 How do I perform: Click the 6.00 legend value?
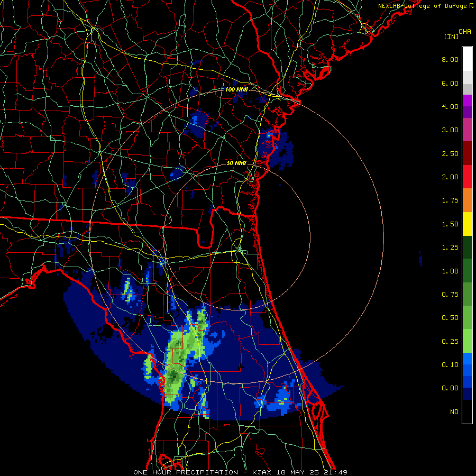coord(450,83)
